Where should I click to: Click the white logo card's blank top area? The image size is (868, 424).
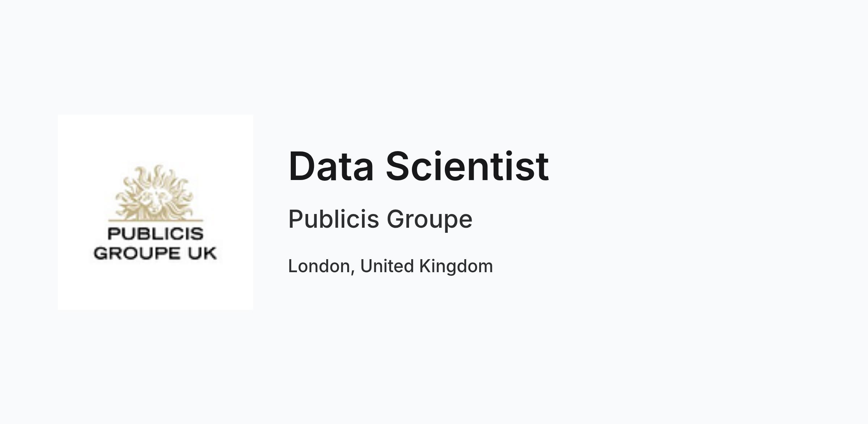tap(156, 139)
